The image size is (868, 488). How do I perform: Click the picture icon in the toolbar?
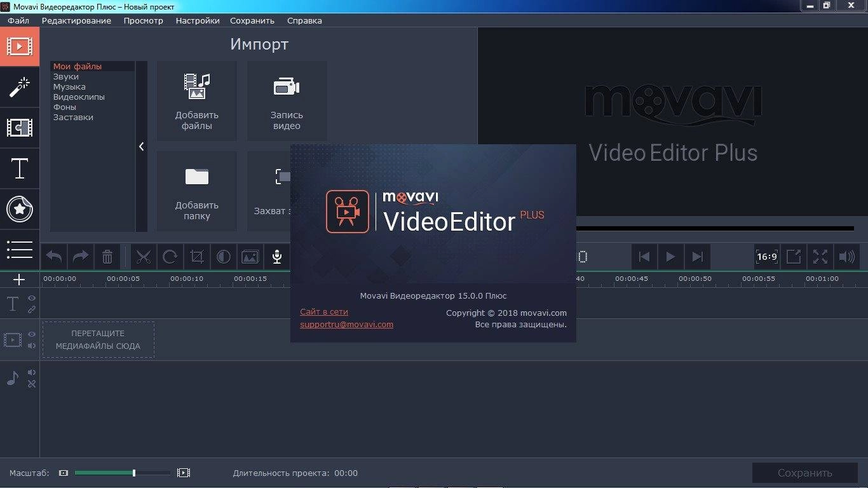coord(250,257)
